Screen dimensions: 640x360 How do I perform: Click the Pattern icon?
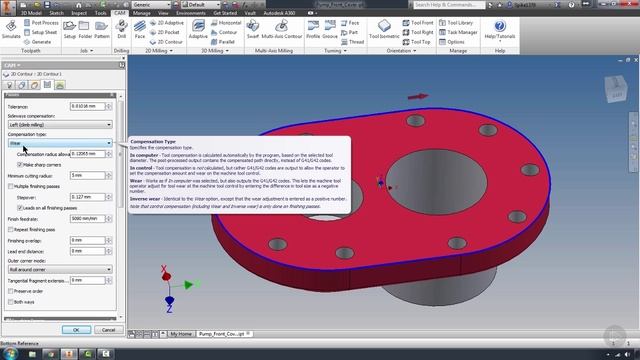pyautogui.click(x=102, y=29)
